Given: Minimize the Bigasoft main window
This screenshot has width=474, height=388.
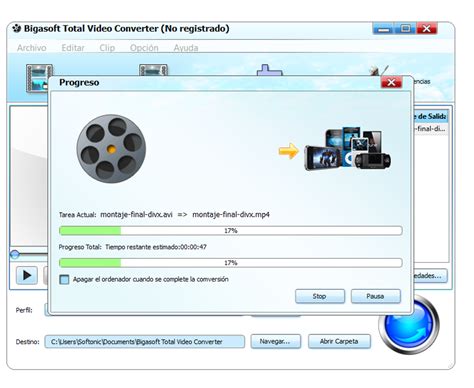Looking at the screenshot, I should coord(384,29).
